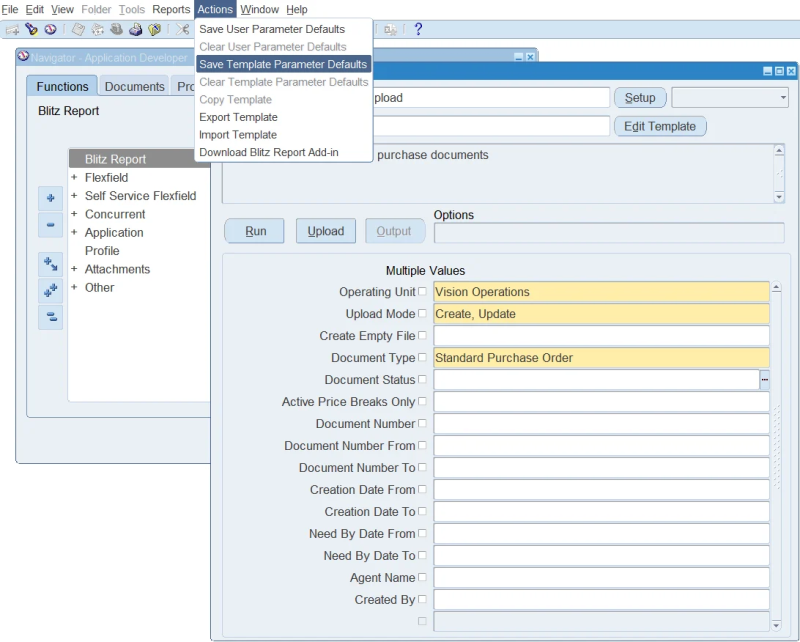Click the Navigator Expand All double-plus button

pos(50,291)
